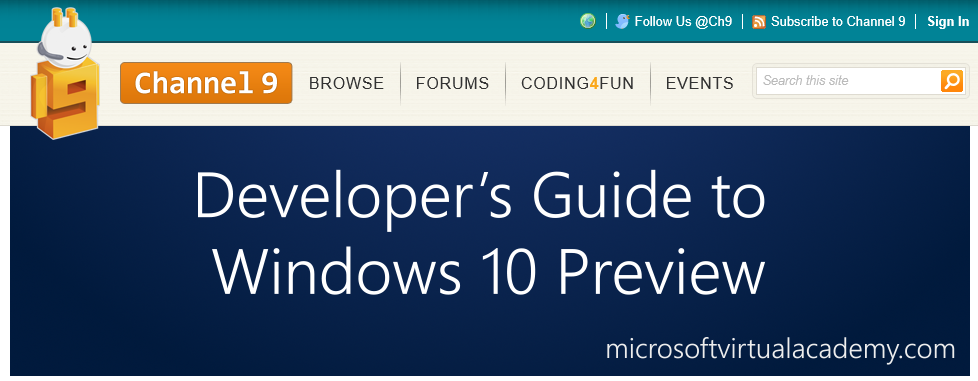Click the Sign In link
The width and height of the screenshot is (978, 381).
pyautogui.click(x=948, y=21)
